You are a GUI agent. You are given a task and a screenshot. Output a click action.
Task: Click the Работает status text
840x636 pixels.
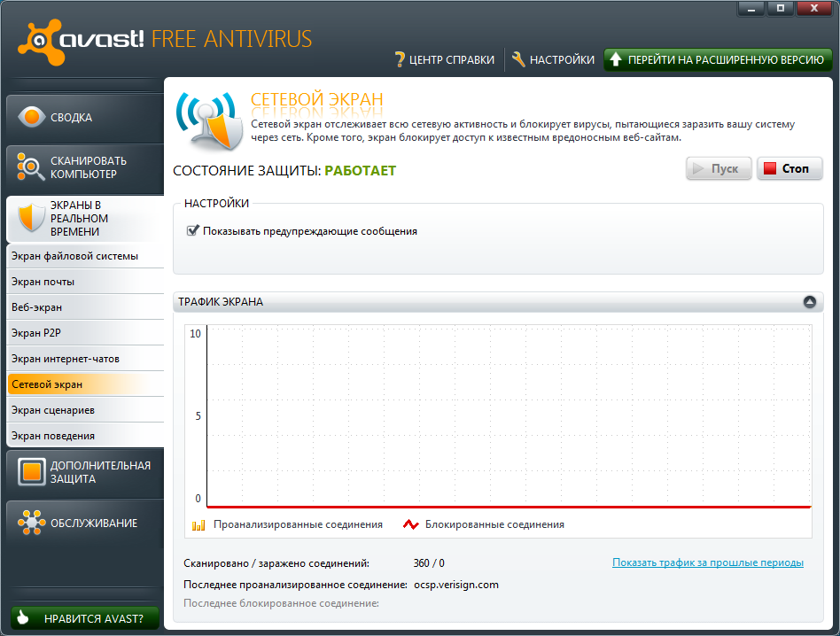(360, 171)
